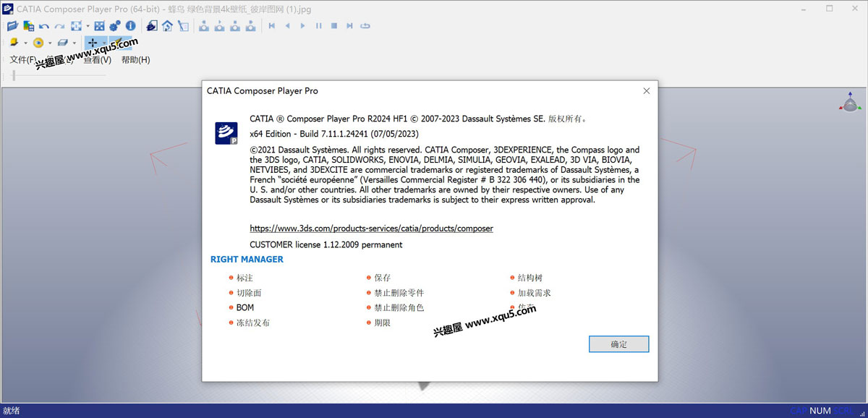Click the fourth camera view icon
This screenshot has width=868, height=418.
(x=250, y=26)
